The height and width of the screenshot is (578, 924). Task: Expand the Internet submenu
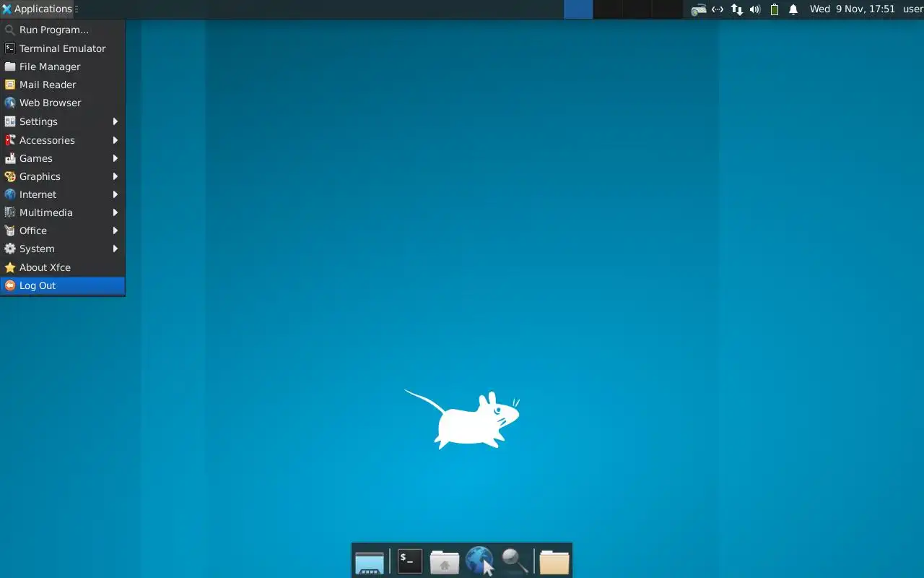(63, 194)
